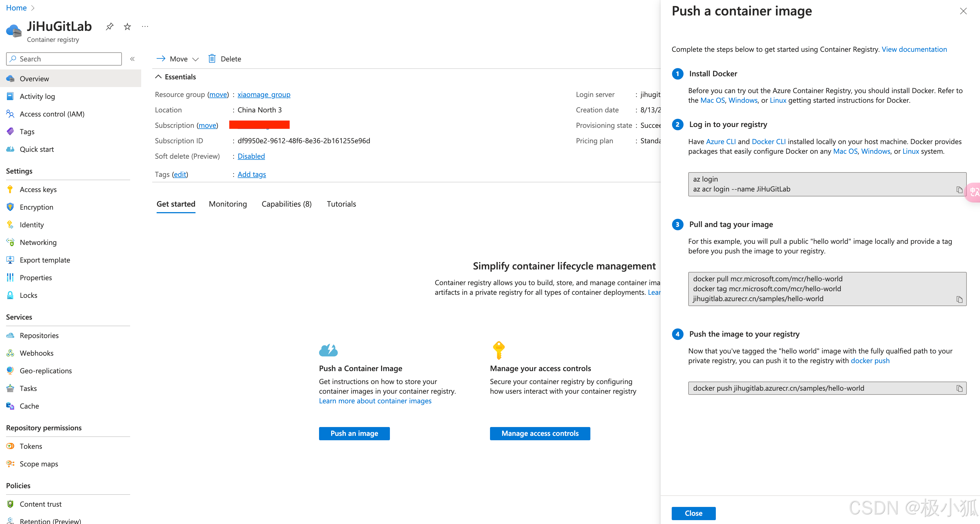Viewport: 980px width, 524px height.
Task: Switch to the Get started tab
Action: [176, 204]
